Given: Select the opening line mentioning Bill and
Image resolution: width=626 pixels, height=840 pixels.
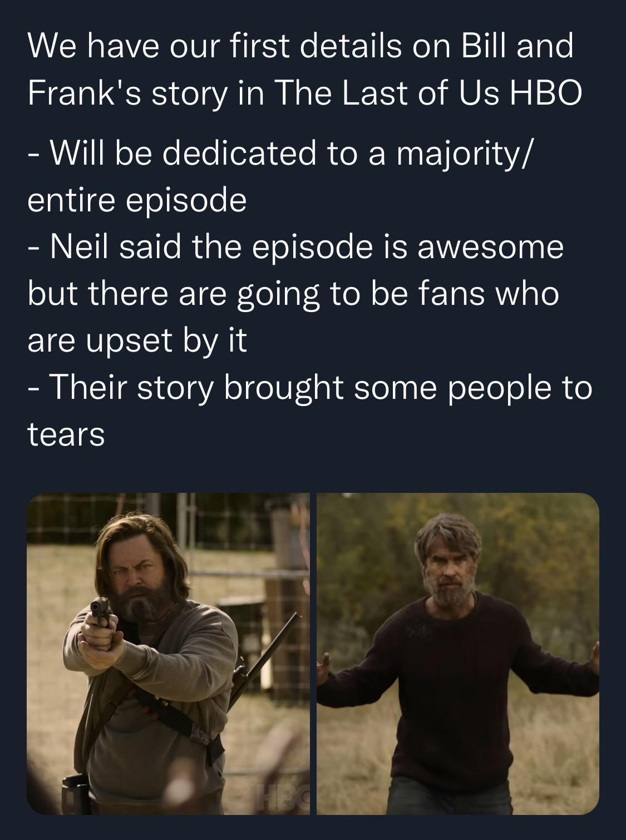Looking at the screenshot, I should (x=300, y=46).
